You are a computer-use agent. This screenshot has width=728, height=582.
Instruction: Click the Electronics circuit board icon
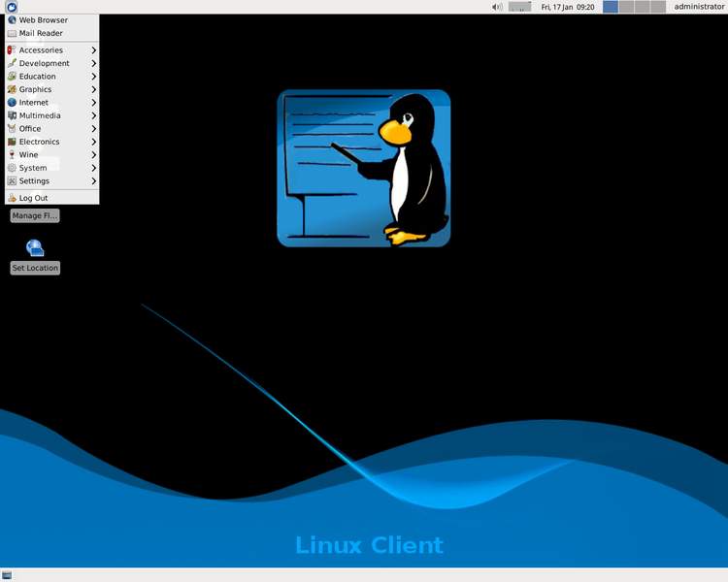coord(12,141)
